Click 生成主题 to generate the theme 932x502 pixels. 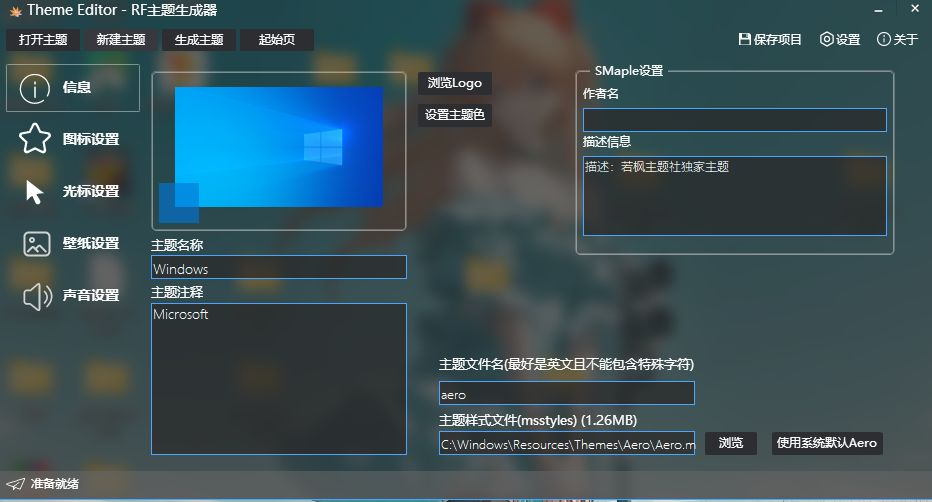coord(199,40)
